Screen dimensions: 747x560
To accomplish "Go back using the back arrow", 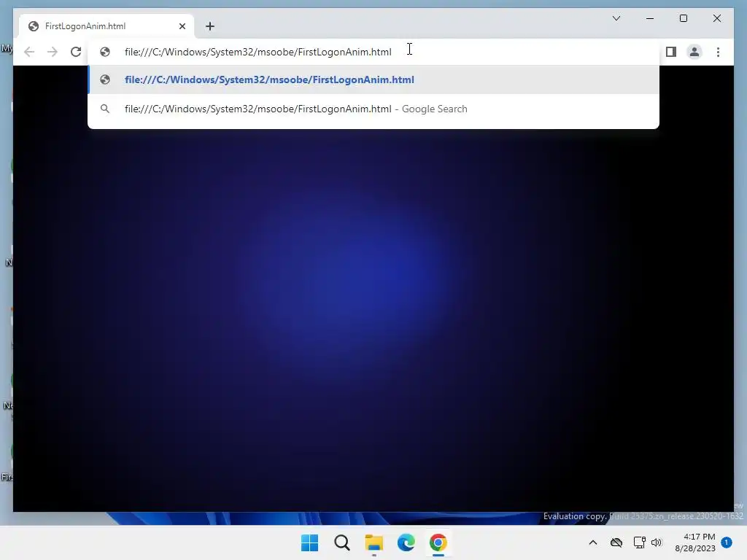I will 29,52.
